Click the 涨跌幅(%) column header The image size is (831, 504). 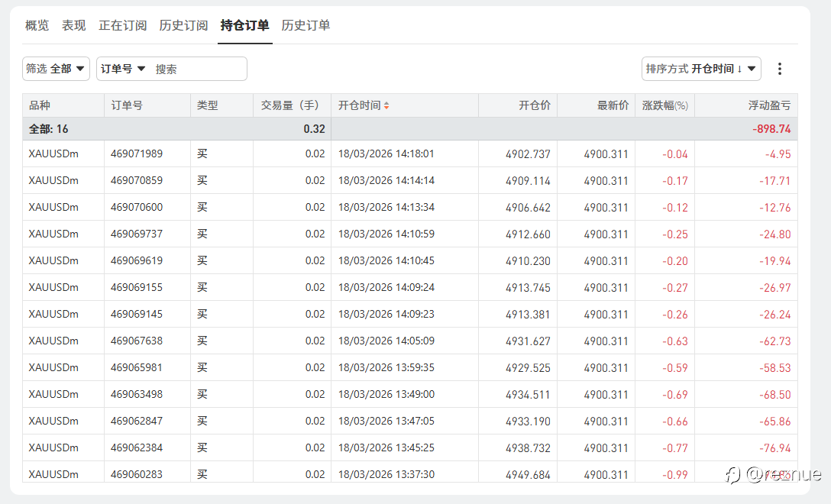click(x=664, y=105)
